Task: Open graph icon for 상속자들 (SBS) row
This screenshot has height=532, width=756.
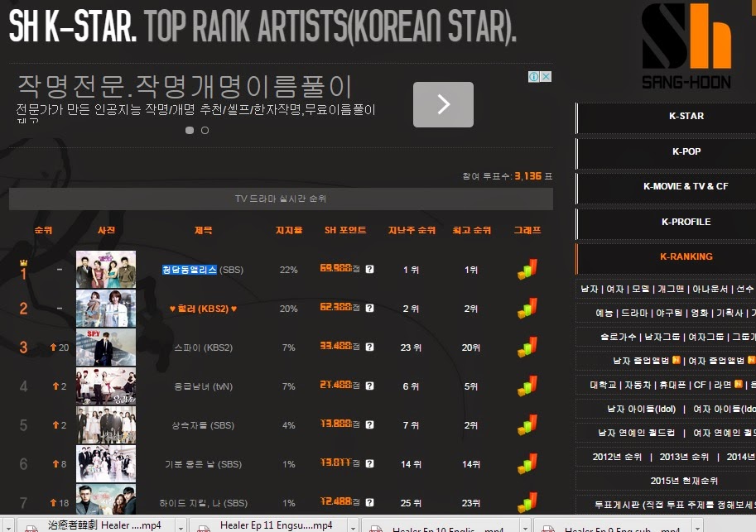Action: tap(527, 425)
